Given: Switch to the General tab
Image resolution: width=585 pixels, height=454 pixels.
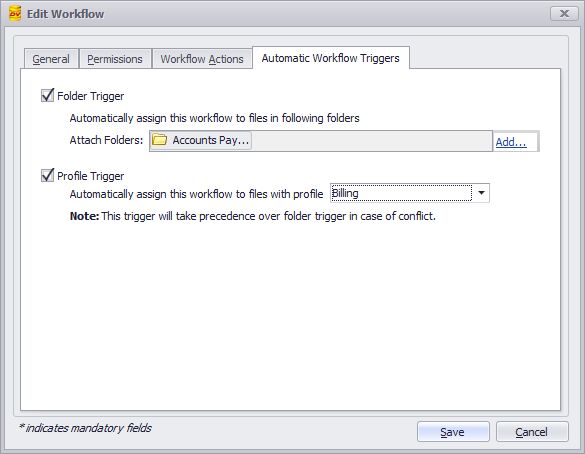Looking at the screenshot, I should (x=51, y=59).
